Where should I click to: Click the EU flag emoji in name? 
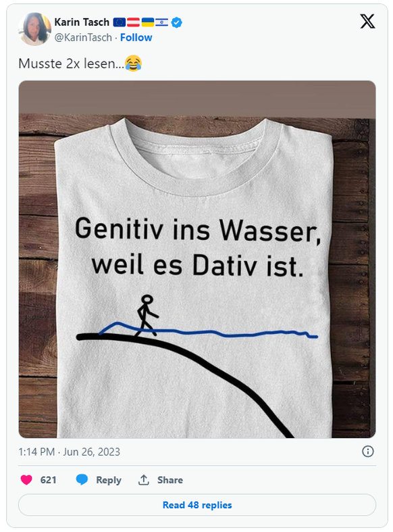(120, 22)
